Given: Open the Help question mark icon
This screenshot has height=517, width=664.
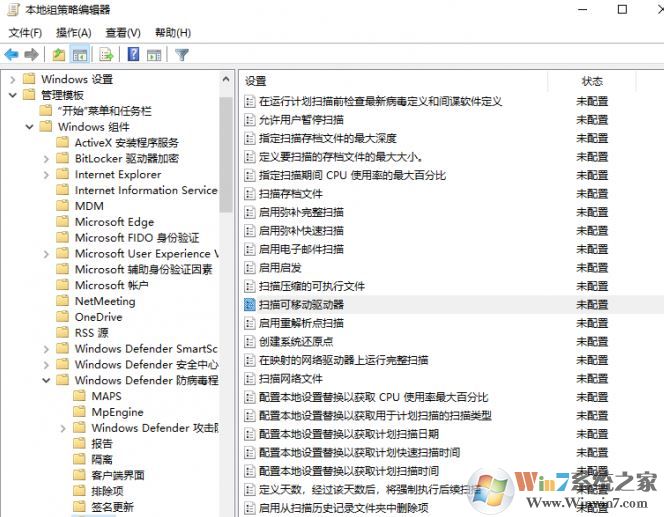Looking at the screenshot, I should point(133,54).
